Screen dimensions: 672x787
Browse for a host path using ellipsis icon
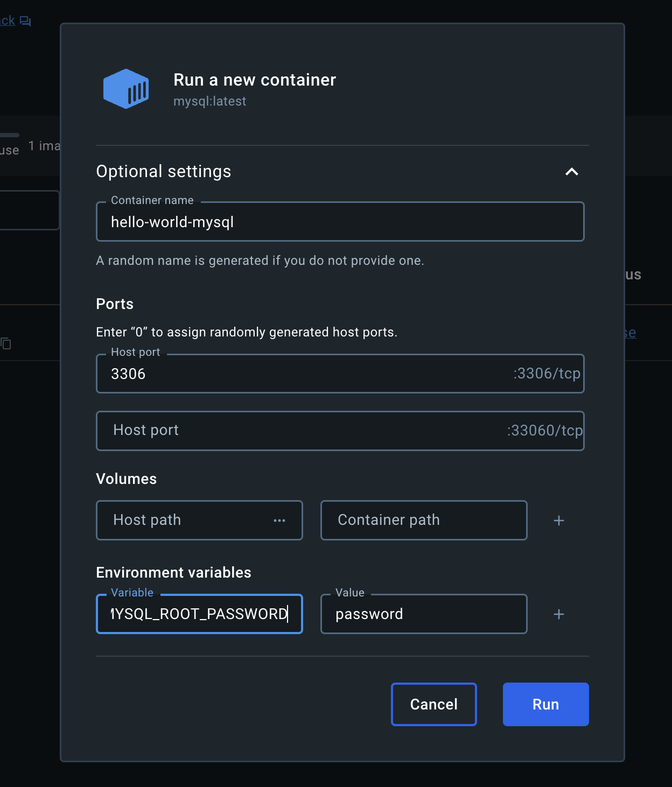[279, 520]
